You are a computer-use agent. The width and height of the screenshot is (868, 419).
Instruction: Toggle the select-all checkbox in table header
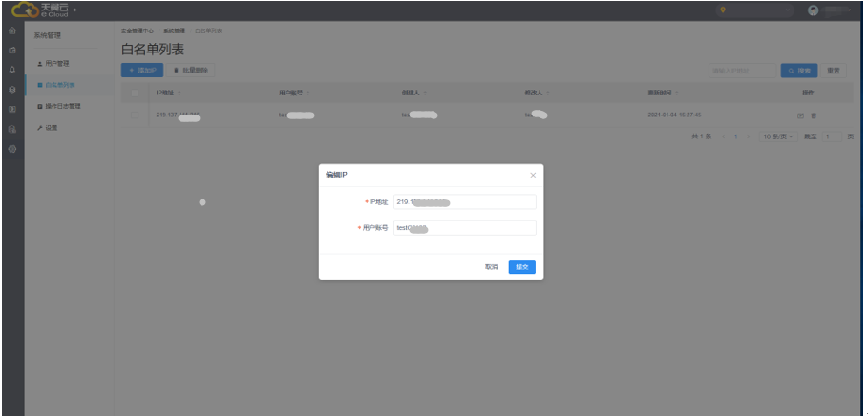pos(135,93)
